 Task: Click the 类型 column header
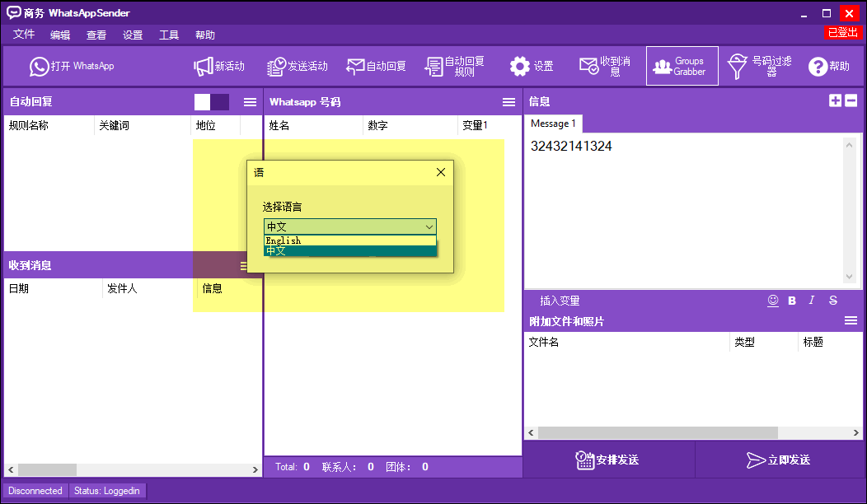764,342
